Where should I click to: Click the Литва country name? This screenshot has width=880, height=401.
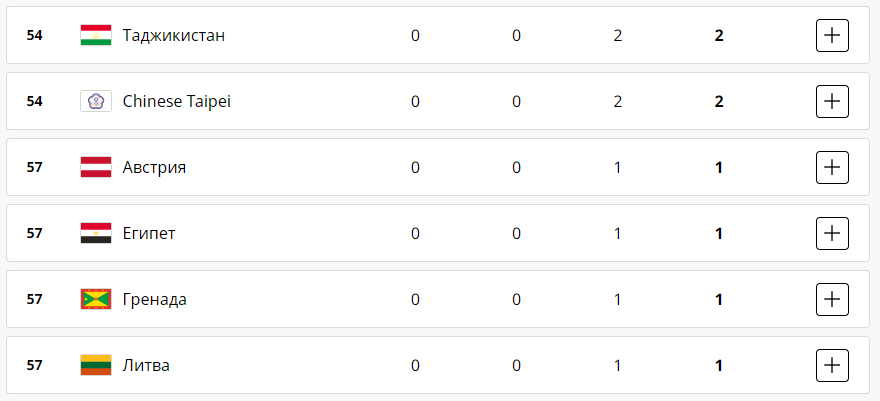pos(146,365)
